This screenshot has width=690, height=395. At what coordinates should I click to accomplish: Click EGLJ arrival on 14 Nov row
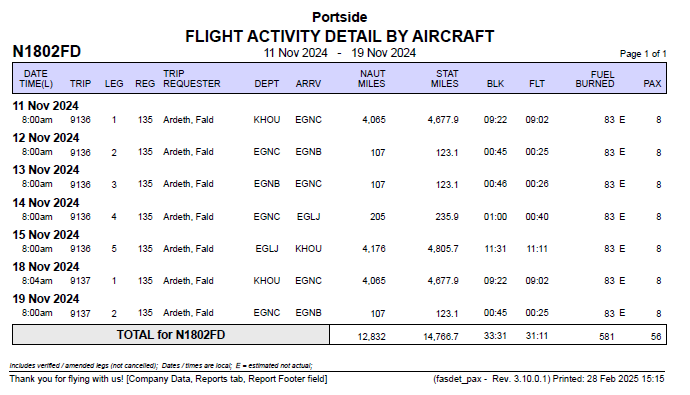[x=308, y=217]
